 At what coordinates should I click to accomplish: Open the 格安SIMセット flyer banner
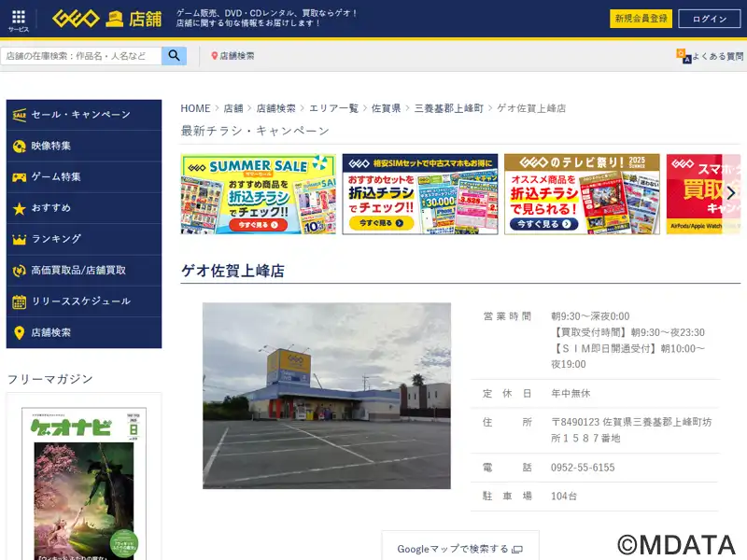tap(420, 194)
